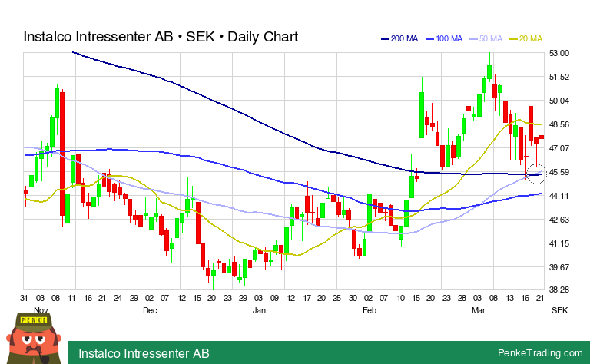This screenshot has height=364, width=590.
Task: Click the Nov month label
Action: click(41, 310)
